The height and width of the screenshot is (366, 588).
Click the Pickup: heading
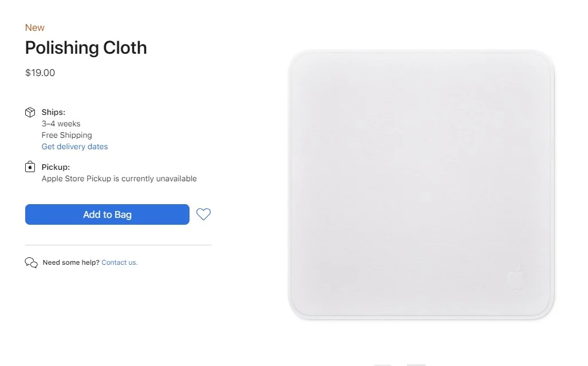56,167
